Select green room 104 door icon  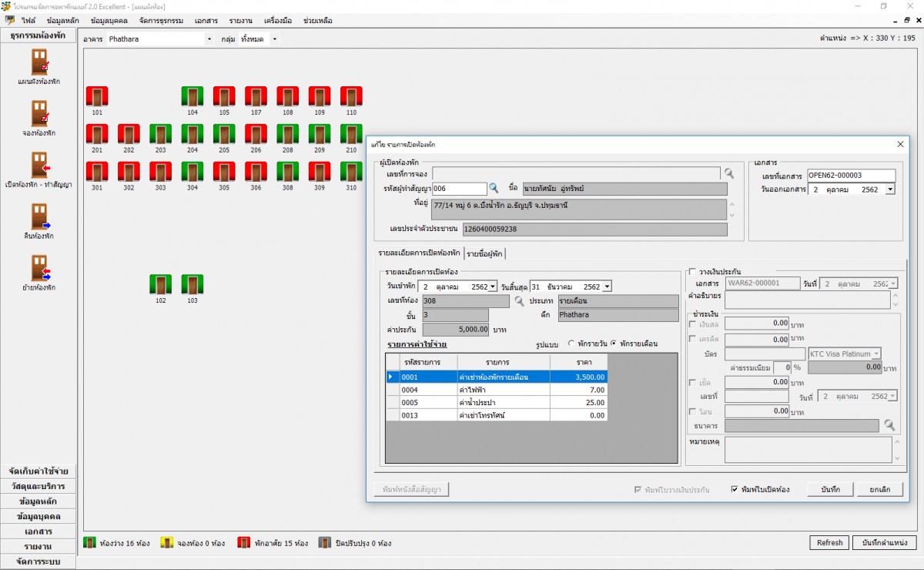coord(192,96)
